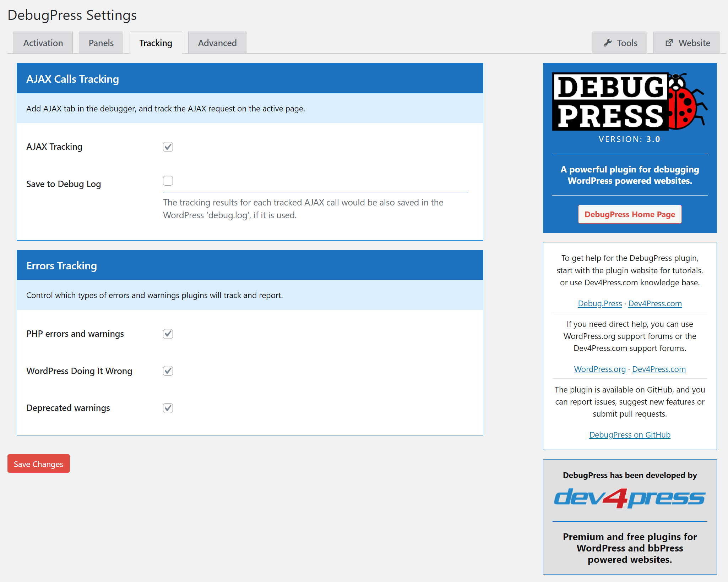
Task: Click the wrench icon in Tools tab
Action: coord(608,43)
